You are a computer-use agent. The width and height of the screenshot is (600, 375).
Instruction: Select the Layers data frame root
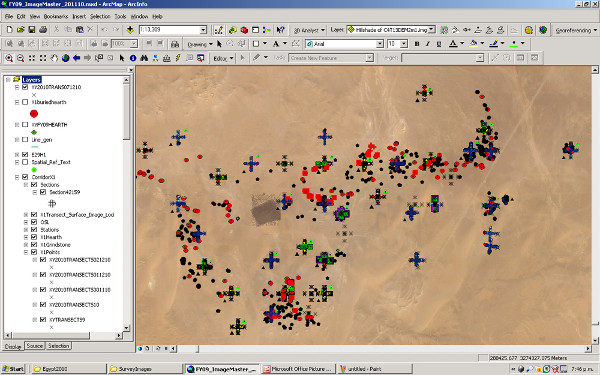coord(31,80)
